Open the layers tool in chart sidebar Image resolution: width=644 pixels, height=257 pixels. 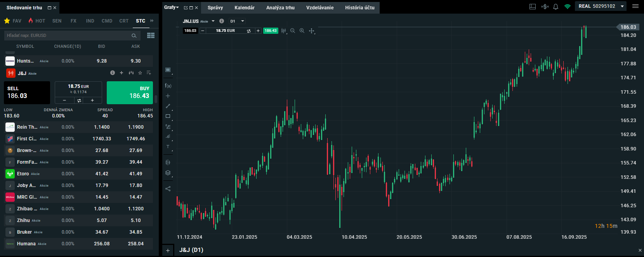[168, 173]
